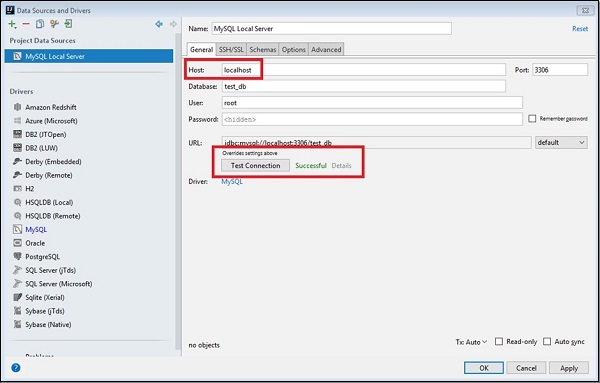Click the Sqlite (Xerial) driver icon

click(18, 297)
